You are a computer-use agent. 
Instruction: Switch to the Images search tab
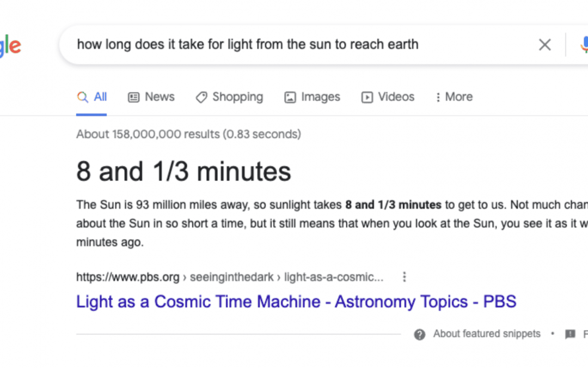pos(321,96)
